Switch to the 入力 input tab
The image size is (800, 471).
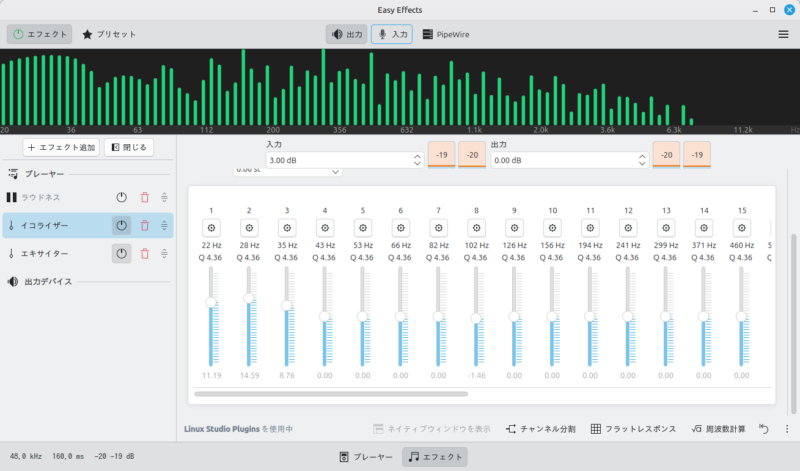tap(391, 34)
